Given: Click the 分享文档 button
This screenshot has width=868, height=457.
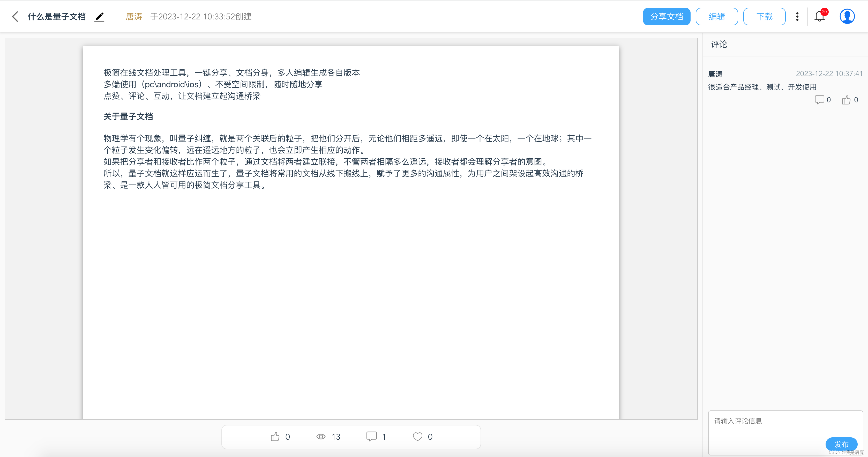Looking at the screenshot, I should (666, 17).
